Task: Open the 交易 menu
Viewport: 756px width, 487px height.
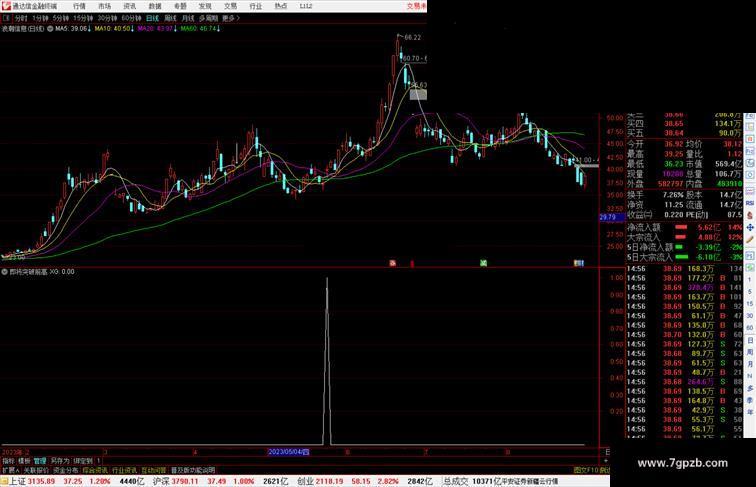Action: 230,6
